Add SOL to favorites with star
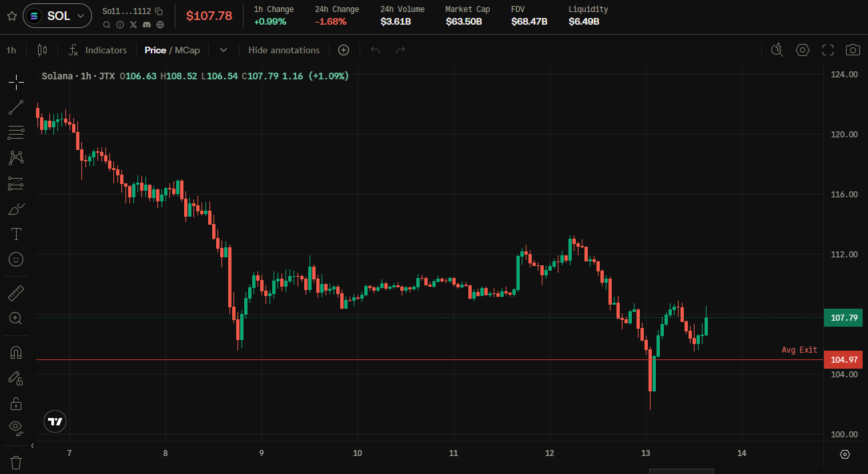Viewport: 868px width, 474px height. coord(11,15)
